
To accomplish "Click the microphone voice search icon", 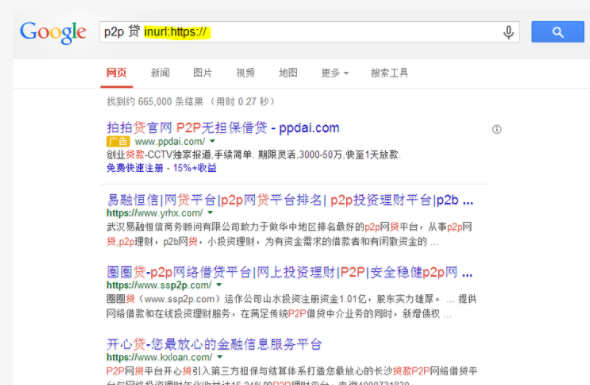I will pos(508,32).
